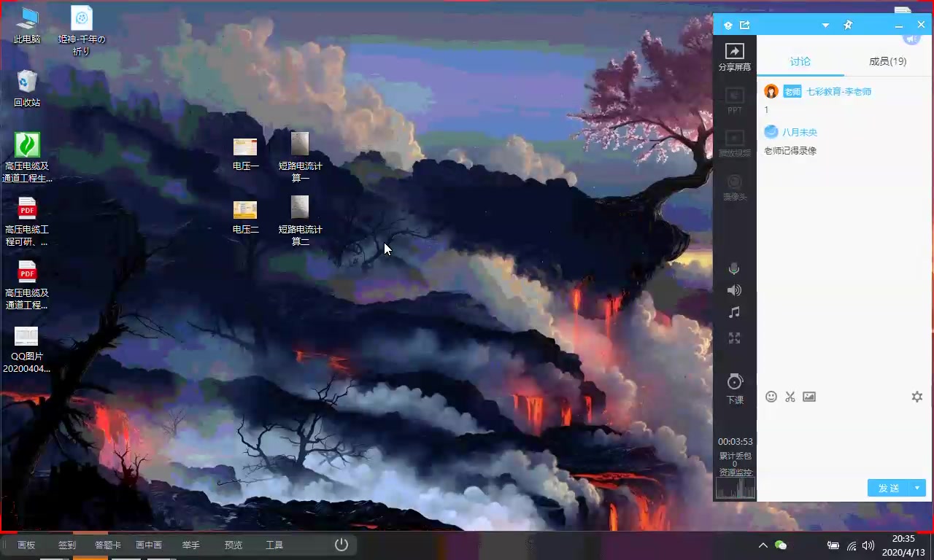The height and width of the screenshot is (560, 934).
Task: Select 高压电缆及通道工程生... green icon
Action: 27,157
